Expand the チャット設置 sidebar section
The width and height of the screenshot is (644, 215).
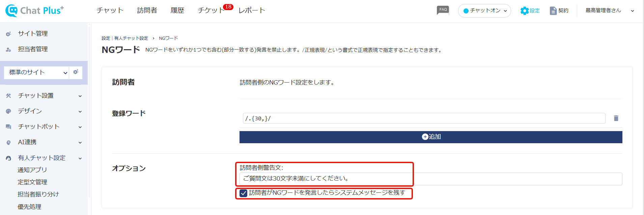(x=44, y=96)
